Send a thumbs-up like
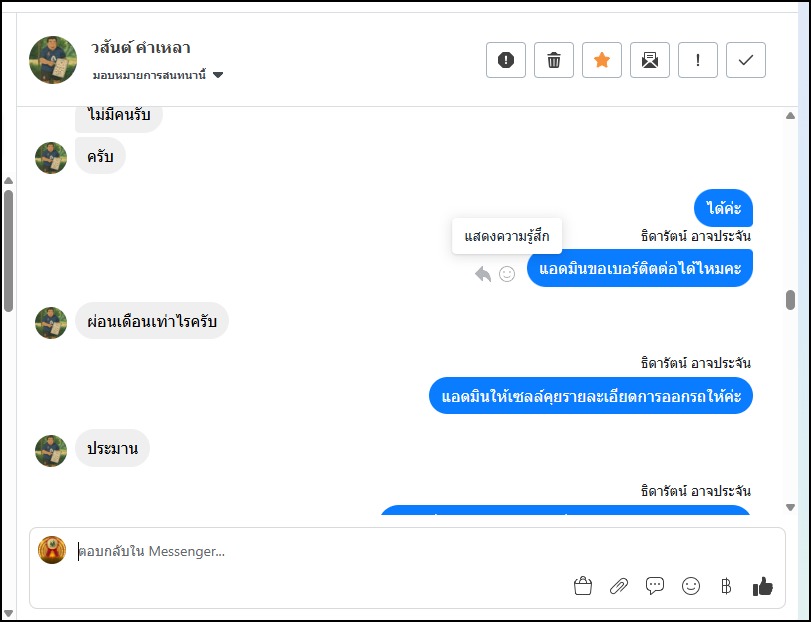Viewport: 811px width, 622px height. (x=763, y=587)
